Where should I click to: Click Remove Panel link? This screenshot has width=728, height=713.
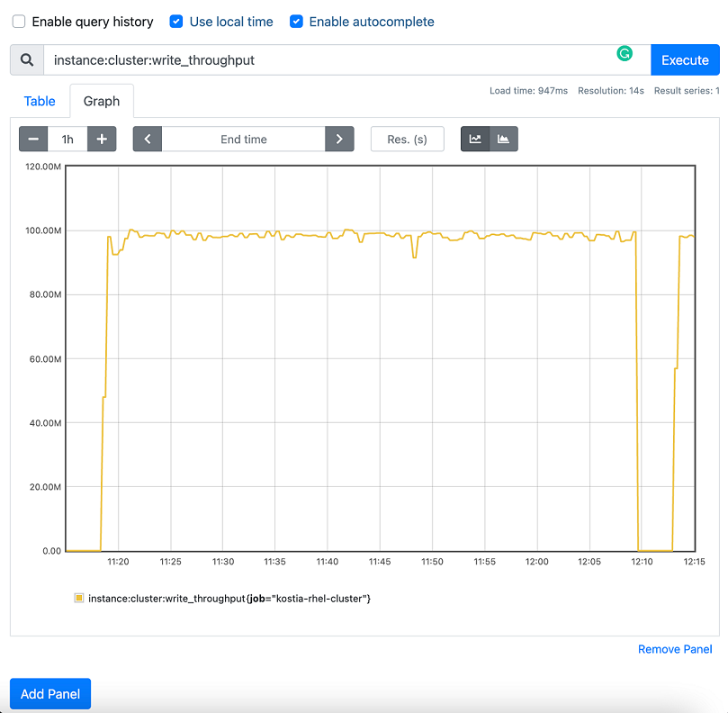(x=675, y=649)
